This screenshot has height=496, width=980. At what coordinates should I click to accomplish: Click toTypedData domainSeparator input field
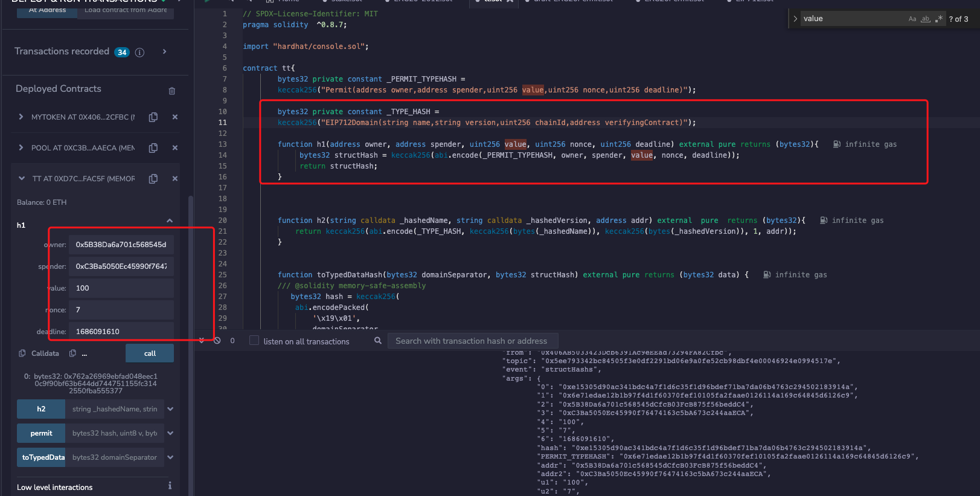pos(115,457)
